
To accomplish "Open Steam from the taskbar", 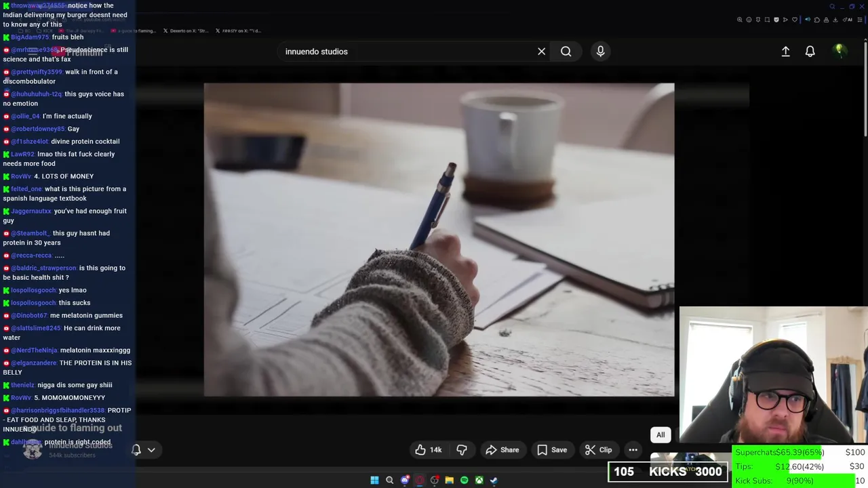I will click(x=494, y=480).
